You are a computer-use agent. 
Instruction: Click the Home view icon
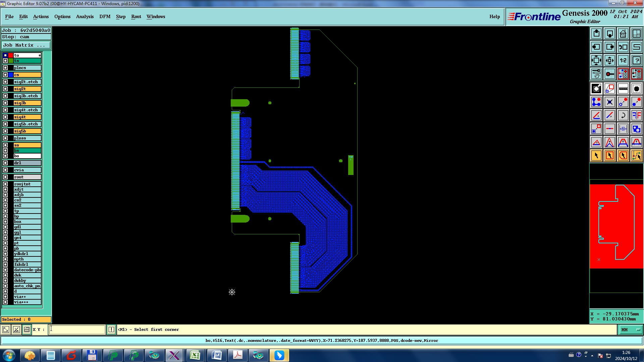[623, 34]
